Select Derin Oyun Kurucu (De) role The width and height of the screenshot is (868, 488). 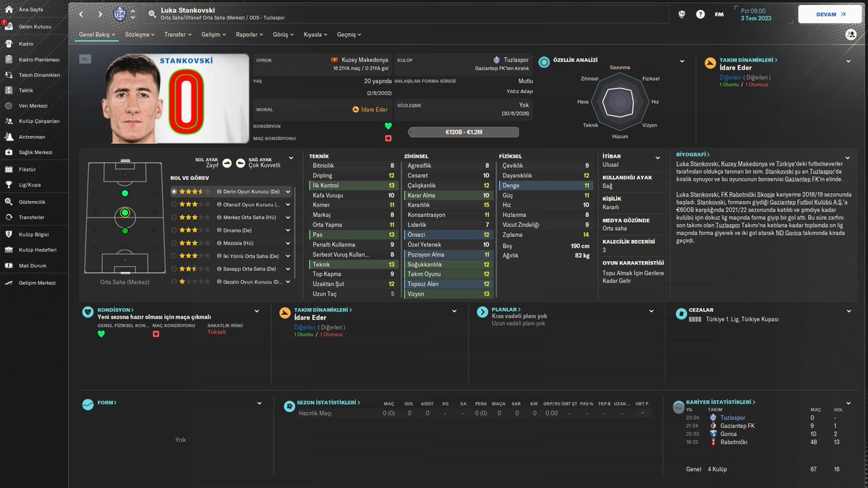231,192
